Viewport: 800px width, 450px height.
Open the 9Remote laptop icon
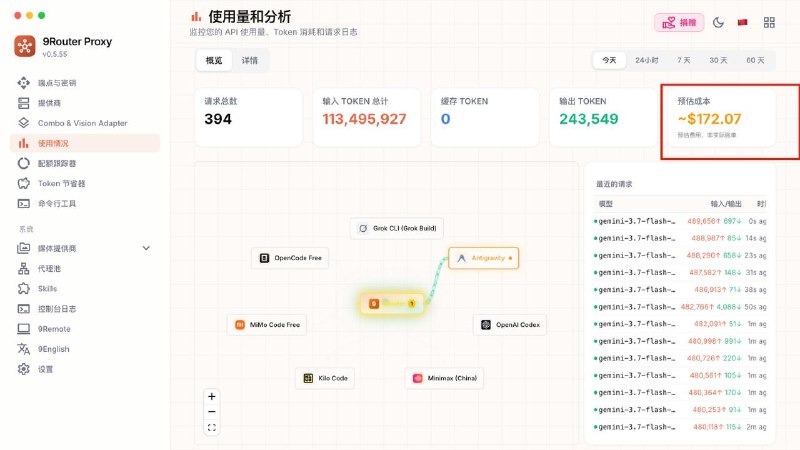point(23,329)
